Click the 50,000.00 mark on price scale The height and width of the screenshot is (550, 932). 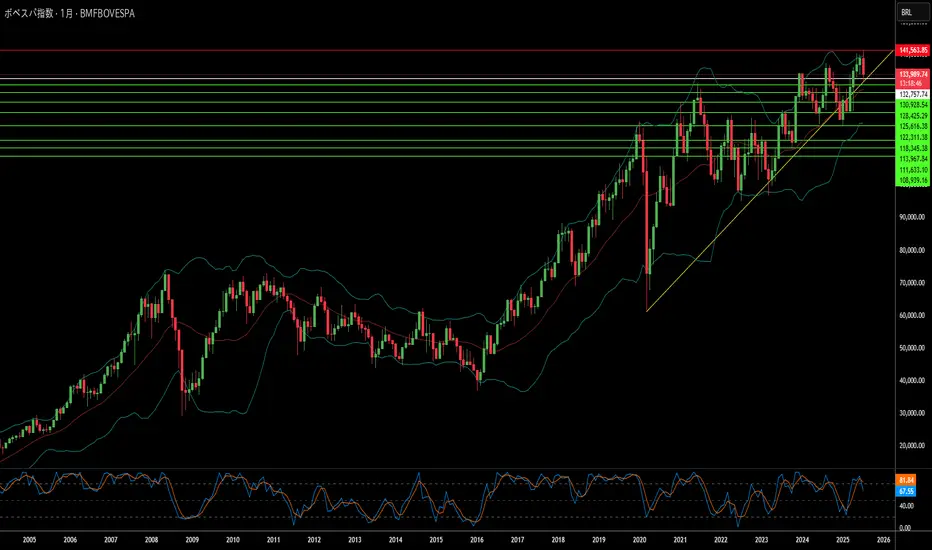[912, 348]
